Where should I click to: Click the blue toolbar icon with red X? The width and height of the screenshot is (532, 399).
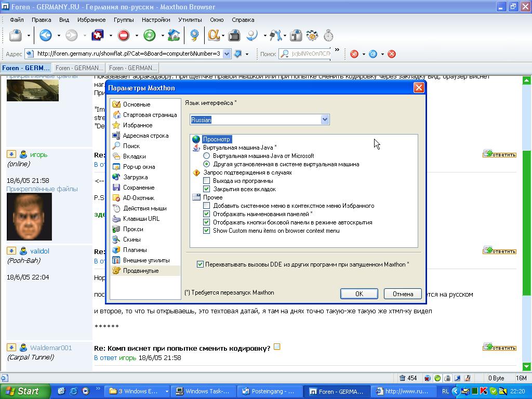click(98, 35)
